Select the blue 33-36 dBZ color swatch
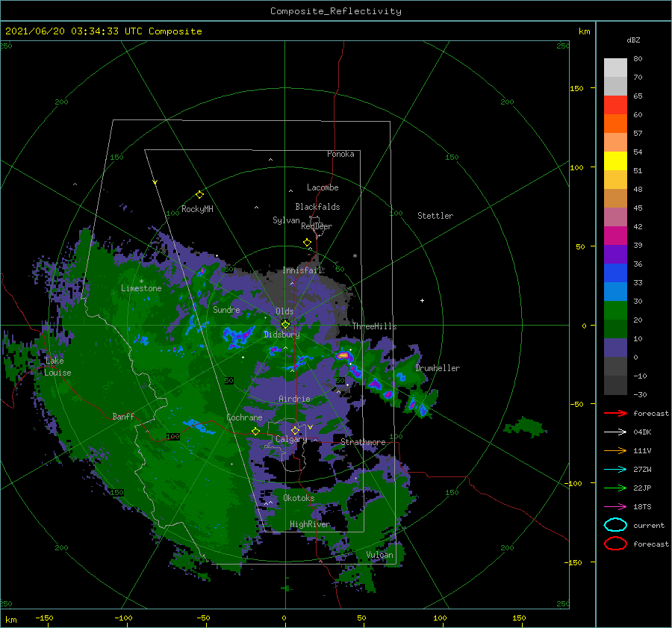672x628 pixels. click(x=615, y=273)
